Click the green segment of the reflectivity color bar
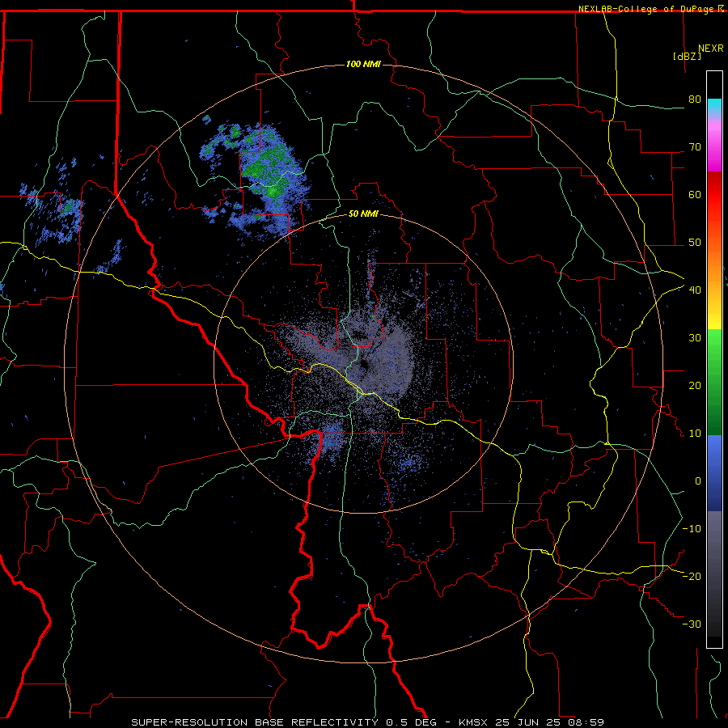Screen dimensions: 728x728 coord(714,382)
